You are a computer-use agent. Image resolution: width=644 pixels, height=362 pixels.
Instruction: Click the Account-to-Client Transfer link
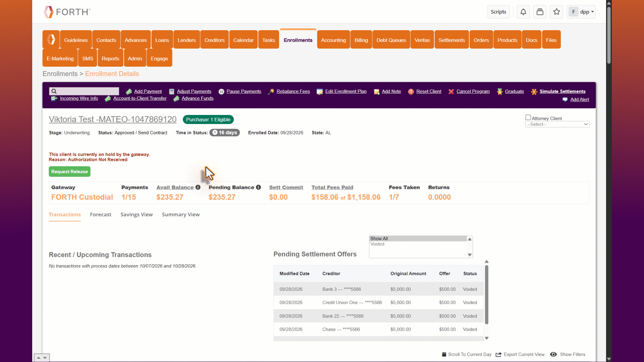click(x=140, y=99)
